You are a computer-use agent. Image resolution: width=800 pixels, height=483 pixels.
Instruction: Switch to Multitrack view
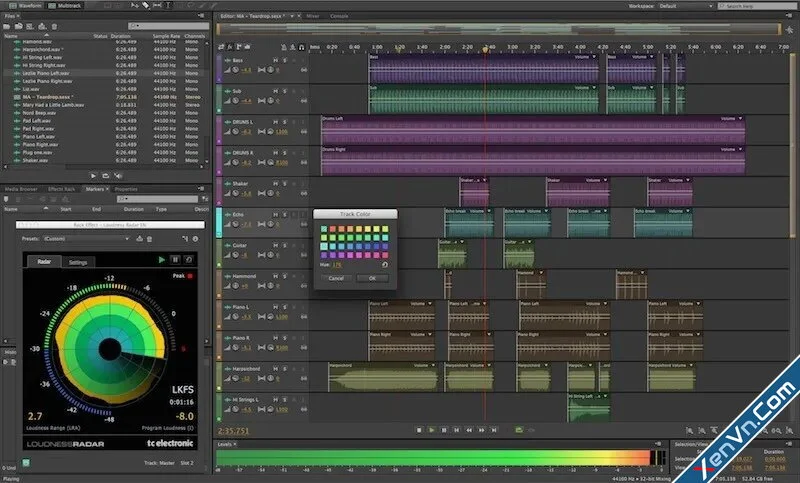(x=64, y=6)
